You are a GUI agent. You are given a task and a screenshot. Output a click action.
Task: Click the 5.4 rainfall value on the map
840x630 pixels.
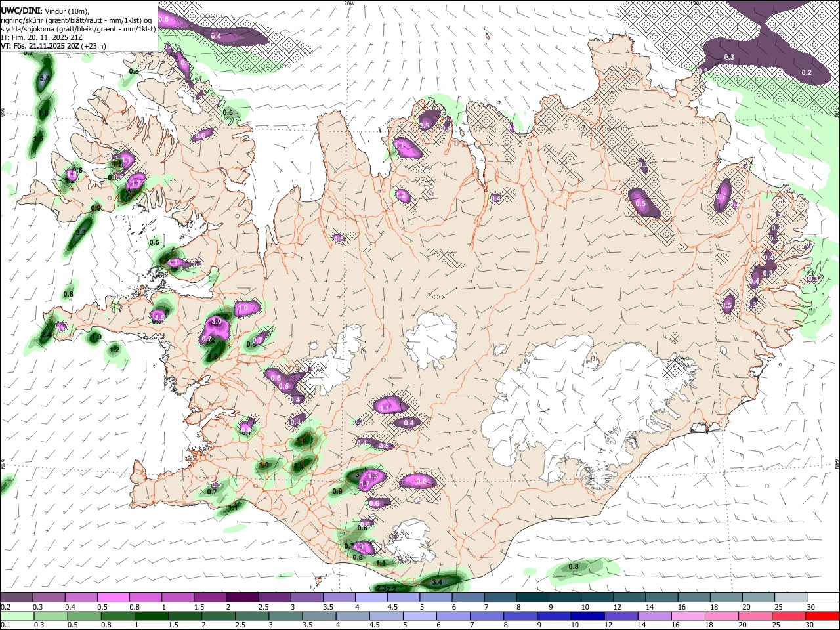pos(44,79)
